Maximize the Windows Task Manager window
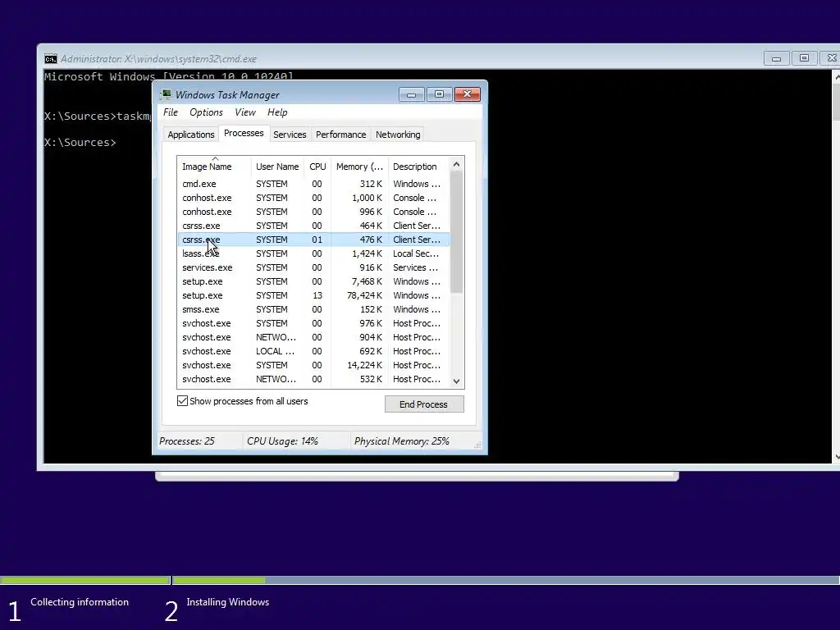 point(439,94)
